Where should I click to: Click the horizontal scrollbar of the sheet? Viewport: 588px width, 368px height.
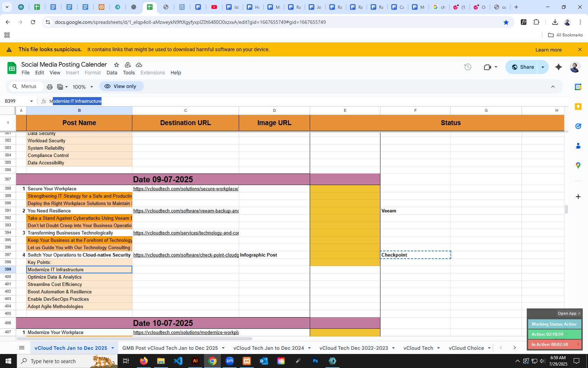tap(134, 339)
